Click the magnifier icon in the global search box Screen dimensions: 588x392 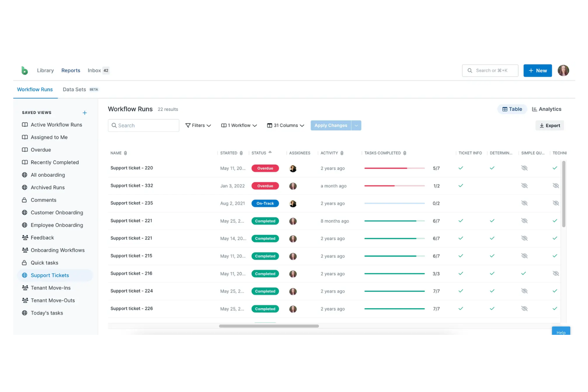click(x=470, y=70)
